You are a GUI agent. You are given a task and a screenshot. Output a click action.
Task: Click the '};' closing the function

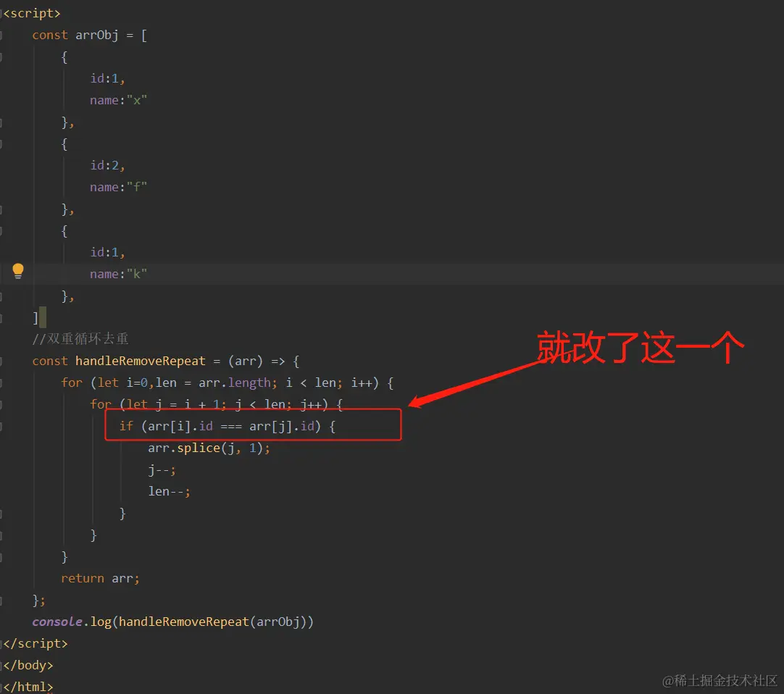click(x=39, y=600)
